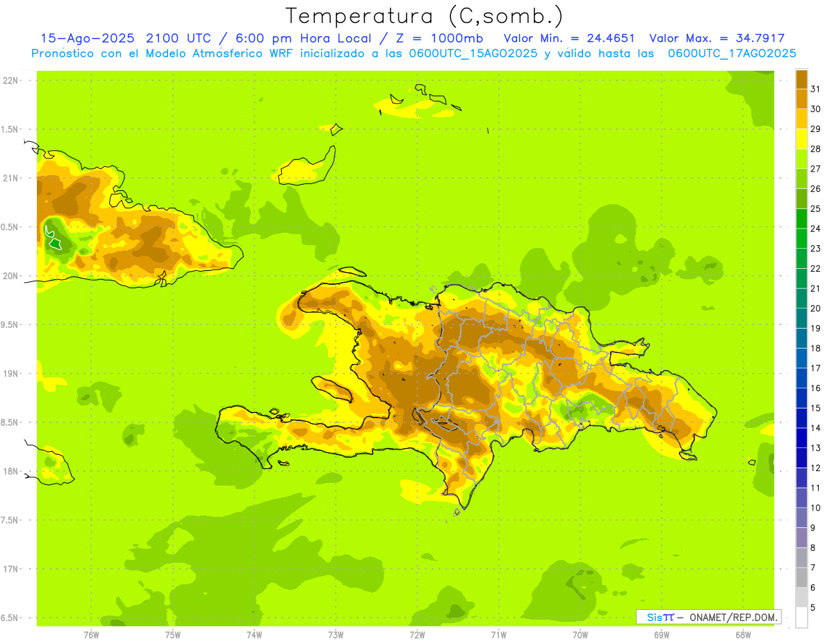Click the brown top swatch above legend value 31
The height and width of the screenshot is (644, 834).
click(x=801, y=79)
